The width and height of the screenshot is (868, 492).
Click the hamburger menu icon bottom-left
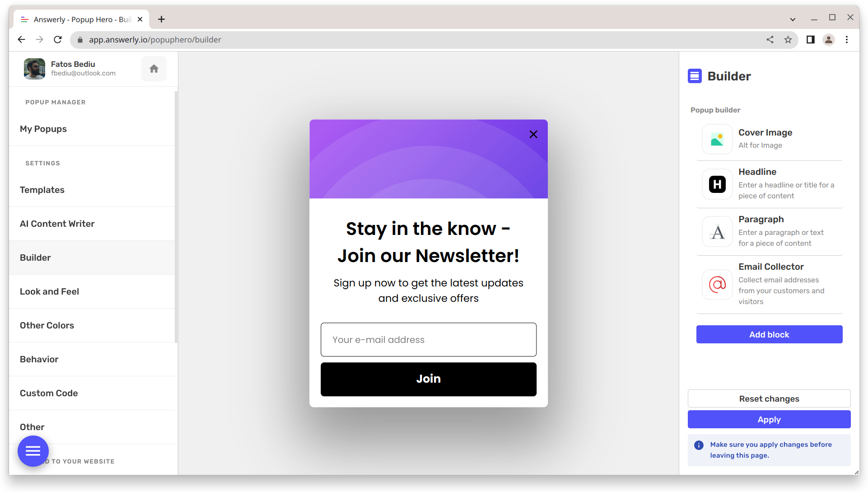[33, 451]
